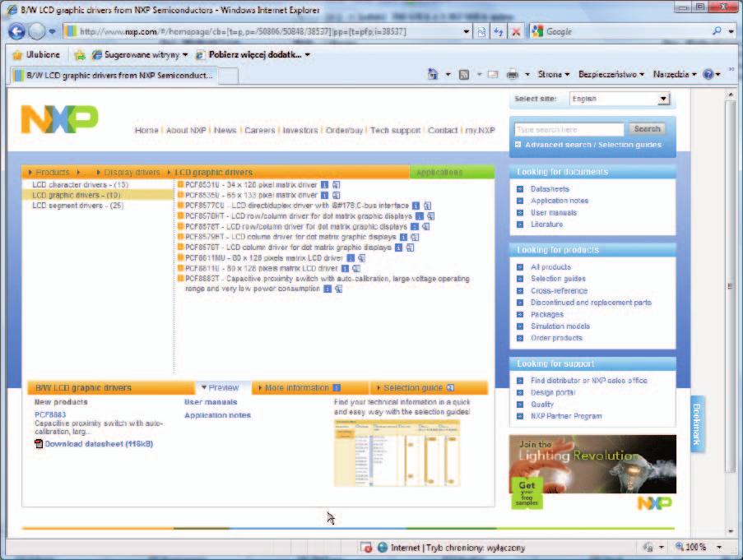Screen dimensions: 743x560
Task: Click inside the Type search here field
Action: 569,129
